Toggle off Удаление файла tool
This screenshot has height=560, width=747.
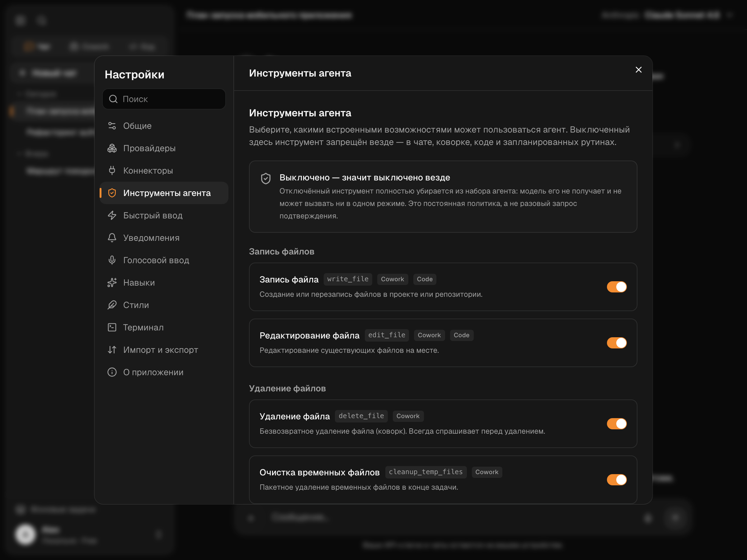(617, 424)
